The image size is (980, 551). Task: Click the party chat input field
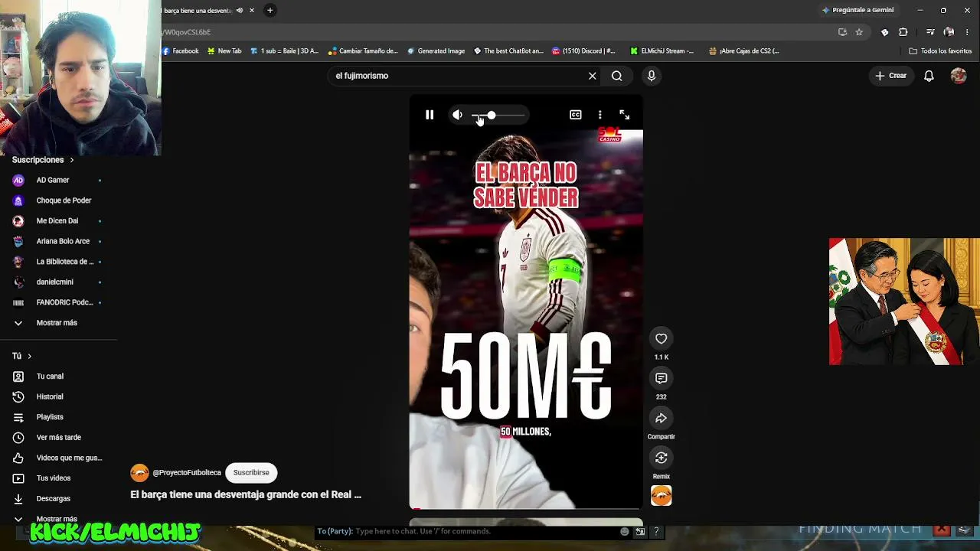click(x=467, y=531)
